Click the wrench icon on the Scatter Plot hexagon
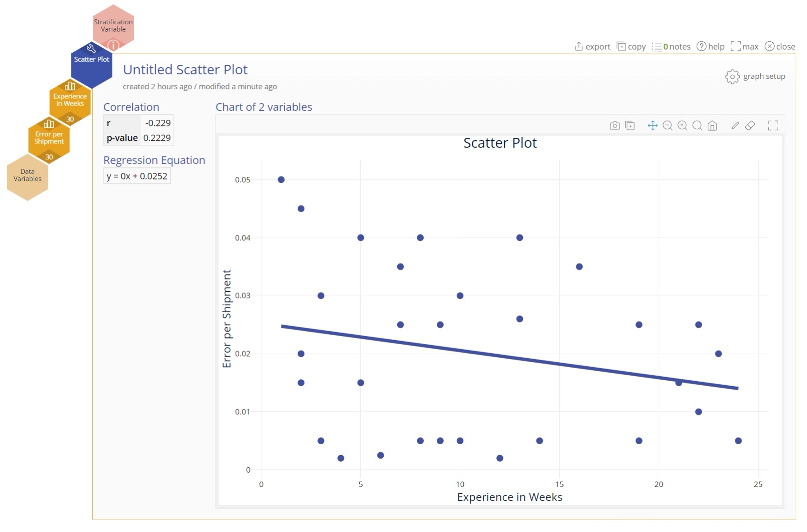Viewport: 807px width, 532px height. coord(91,49)
